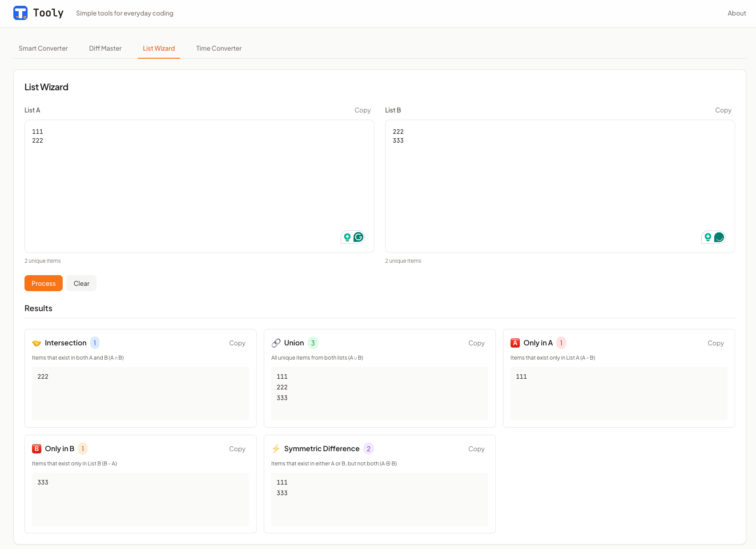Image resolution: width=756 pixels, height=549 pixels.
Task: Copy the Union results
Action: pyautogui.click(x=476, y=343)
